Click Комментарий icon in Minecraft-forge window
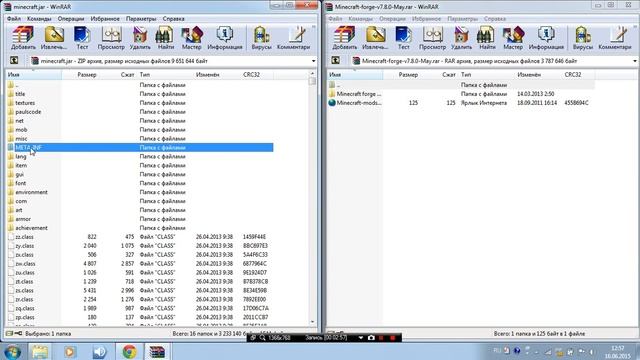Viewport: 640px width, 360px height. tap(615, 38)
